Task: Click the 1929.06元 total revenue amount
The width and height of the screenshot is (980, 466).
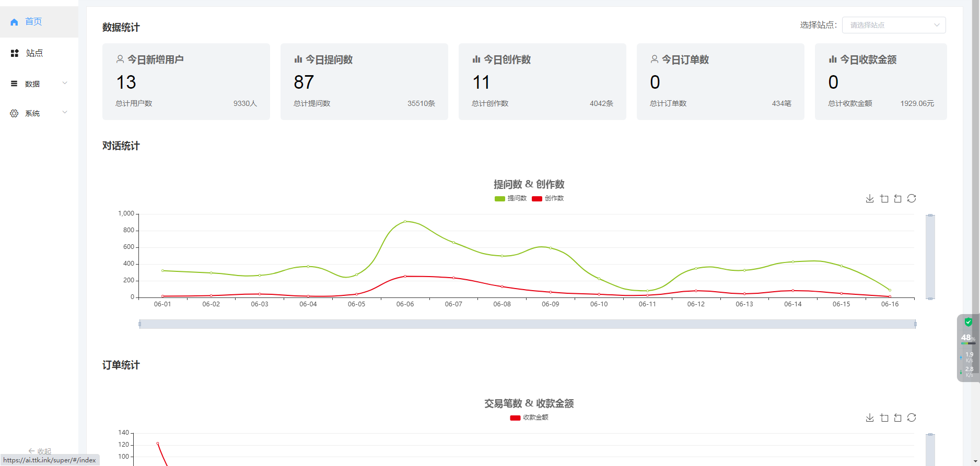Action: [917, 103]
